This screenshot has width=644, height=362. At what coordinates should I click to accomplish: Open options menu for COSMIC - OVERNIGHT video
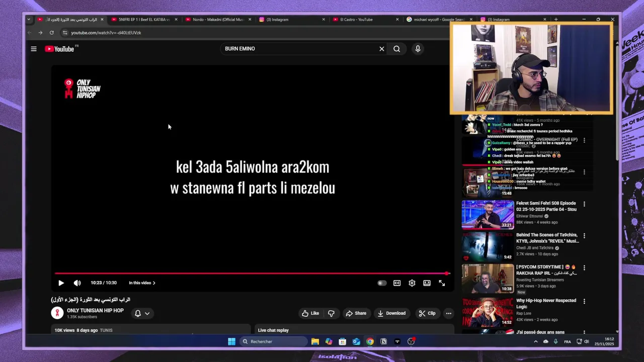[584, 140]
